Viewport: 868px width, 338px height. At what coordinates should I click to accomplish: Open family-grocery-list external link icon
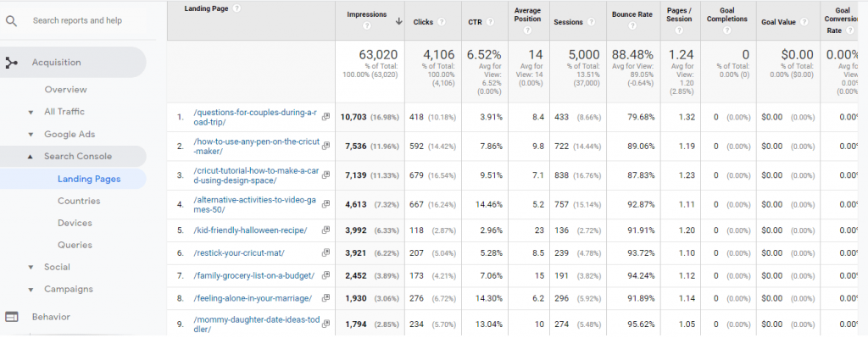[x=325, y=275]
